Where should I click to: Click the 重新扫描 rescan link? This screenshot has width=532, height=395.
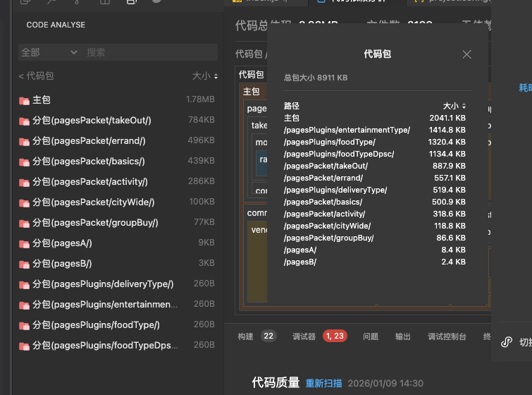(323, 383)
